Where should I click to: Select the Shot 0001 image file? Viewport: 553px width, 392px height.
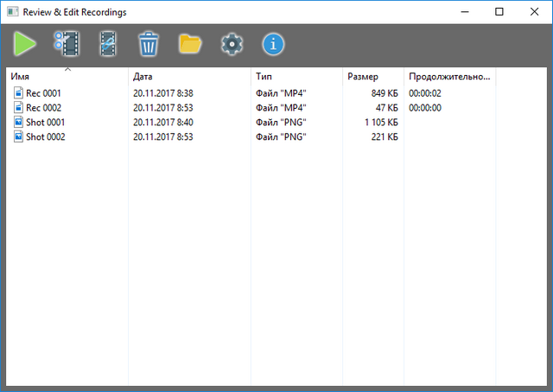click(x=45, y=123)
